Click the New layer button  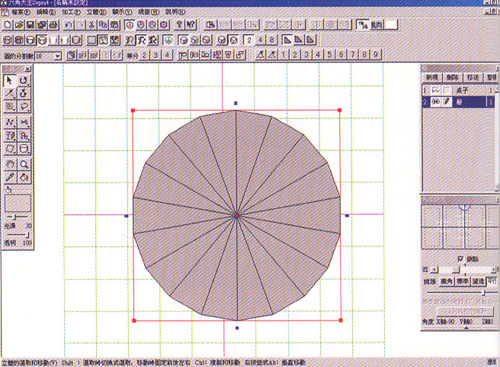click(x=432, y=77)
